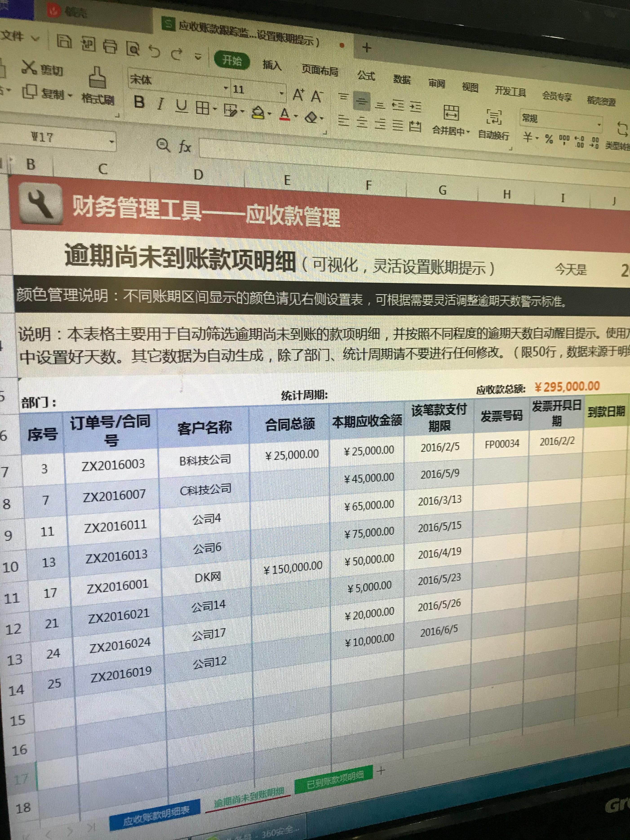Click the percent style % icon
Image resolution: width=630 pixels, height=840 pixels.
549,139
